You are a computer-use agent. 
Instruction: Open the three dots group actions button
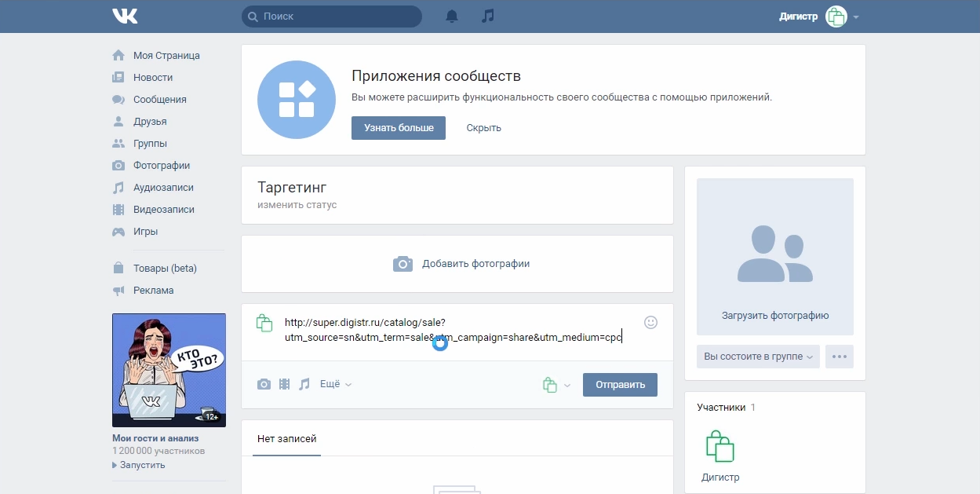coord(840,357)
